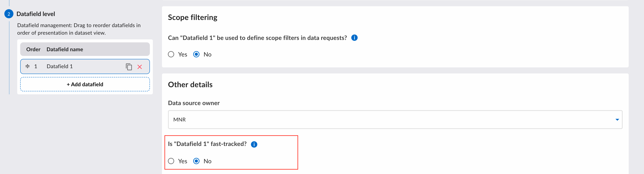This screenshot has height=174, width=644.
Task: Click the step 2 circle badge
Action: point(9,14)
